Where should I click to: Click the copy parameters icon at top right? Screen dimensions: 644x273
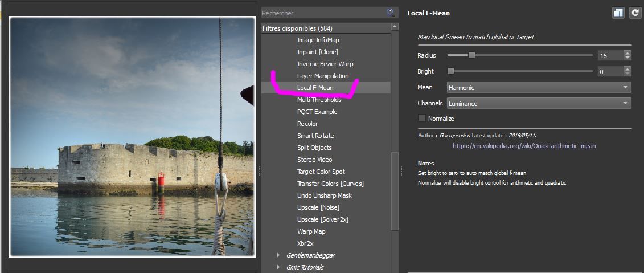[x=618, y=13]
